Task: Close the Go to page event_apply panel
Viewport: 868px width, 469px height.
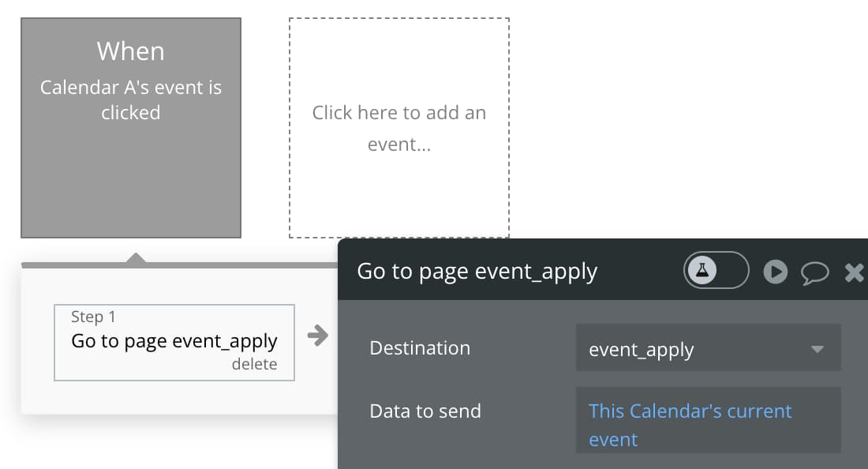Action: pyautogui.click(x=854, y=272)
